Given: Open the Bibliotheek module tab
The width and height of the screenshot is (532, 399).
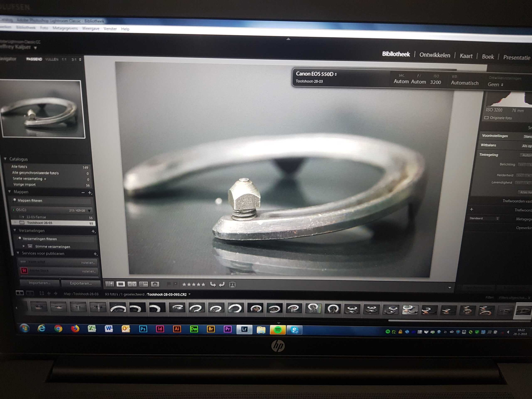Looking at the screenshot, I should pyautogui.click(x=396, y=54).
